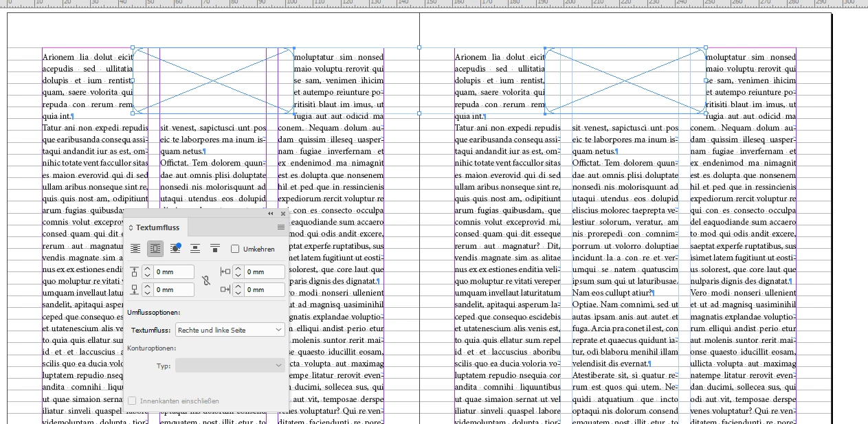Close the Textumfluss panel
Image resolution: width=868 pixels, height=424 pixels.
click(282, 214)
